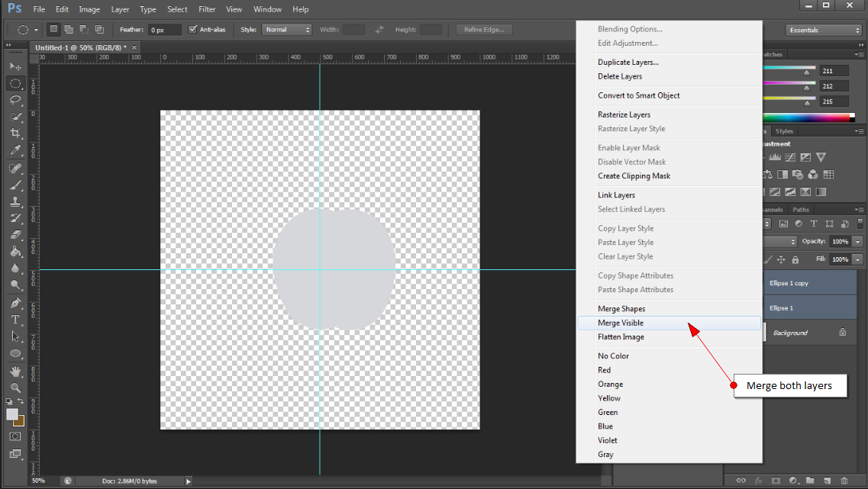Screen dimensions: 868x489
Task: Create a new layer with the icon
Action: pos(828,480)
